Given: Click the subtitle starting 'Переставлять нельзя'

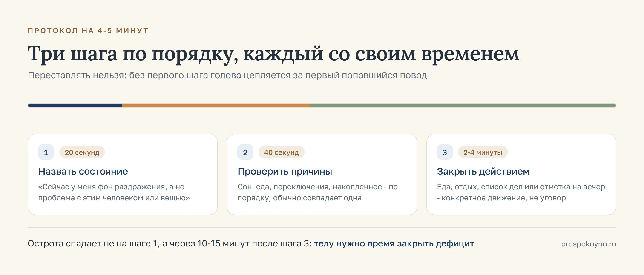Looking at the screenshot, I should [x=227, y=75].
